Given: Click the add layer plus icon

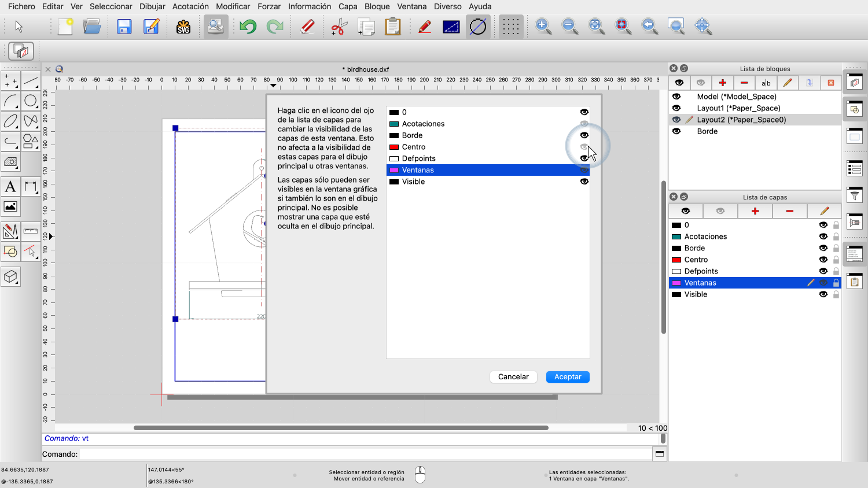Looking at the screenshot, I should pos(755,211).
